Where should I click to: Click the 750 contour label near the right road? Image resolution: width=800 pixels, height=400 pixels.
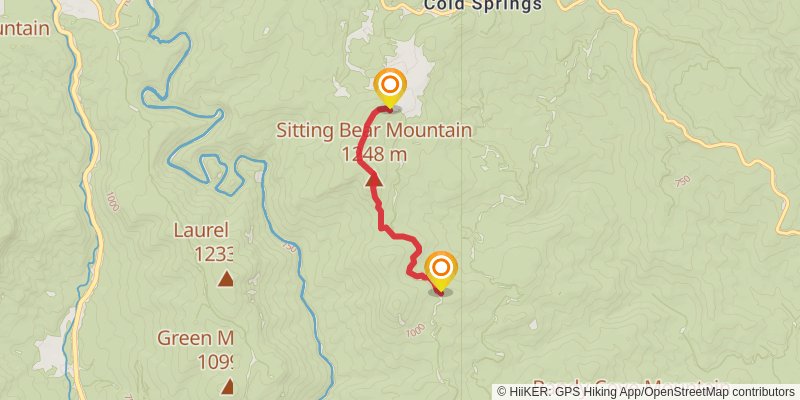tap(683, 181)
